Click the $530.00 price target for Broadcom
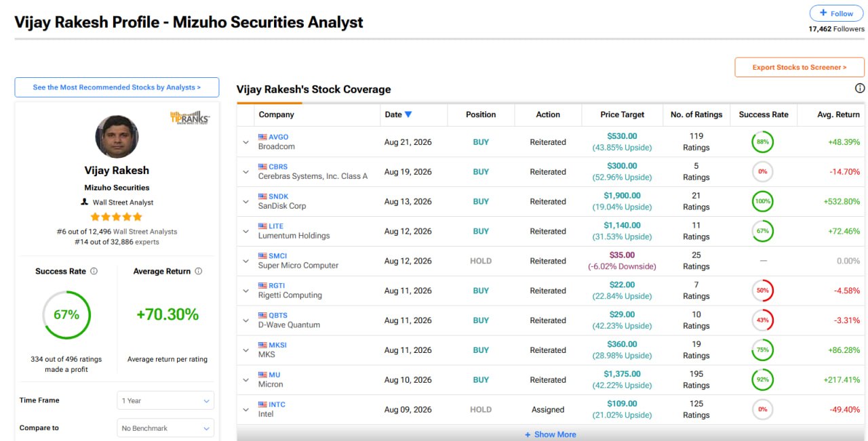The height and width of the screenshot is (441, 868). [x=622, y=136]
